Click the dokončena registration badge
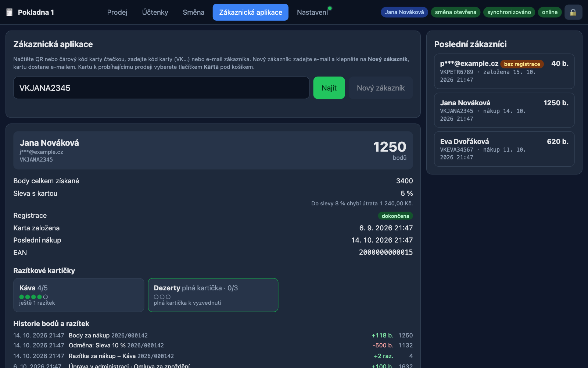Image resolution: width=588 pixels, height=368 pixels. (395, 216)
